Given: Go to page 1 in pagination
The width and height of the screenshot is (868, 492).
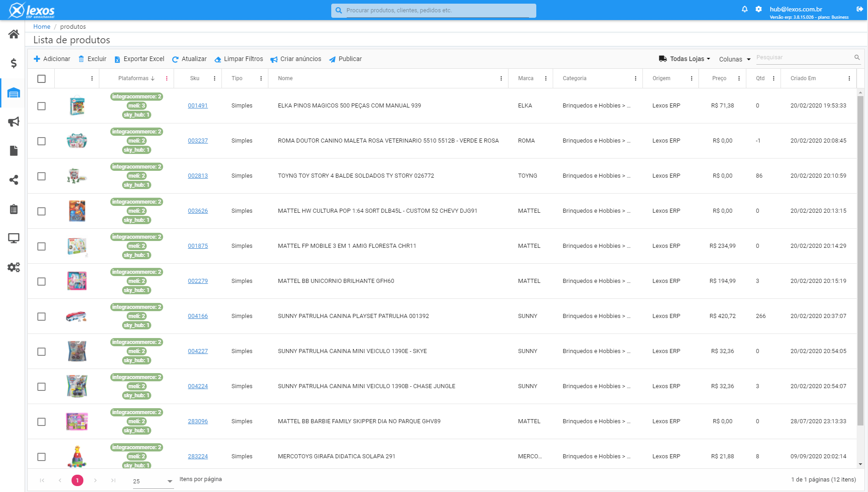Looking at the screenshot, I should [x=77, y=480].
